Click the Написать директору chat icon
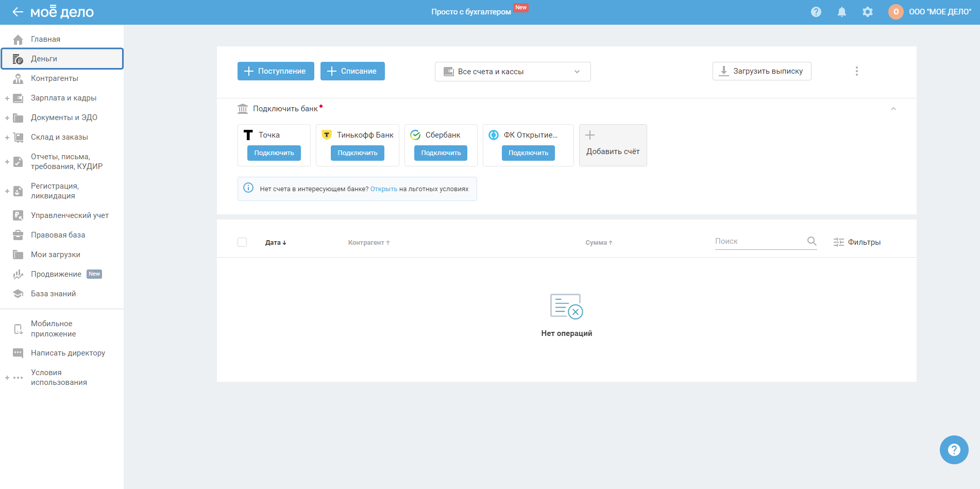 coord(18,353)
